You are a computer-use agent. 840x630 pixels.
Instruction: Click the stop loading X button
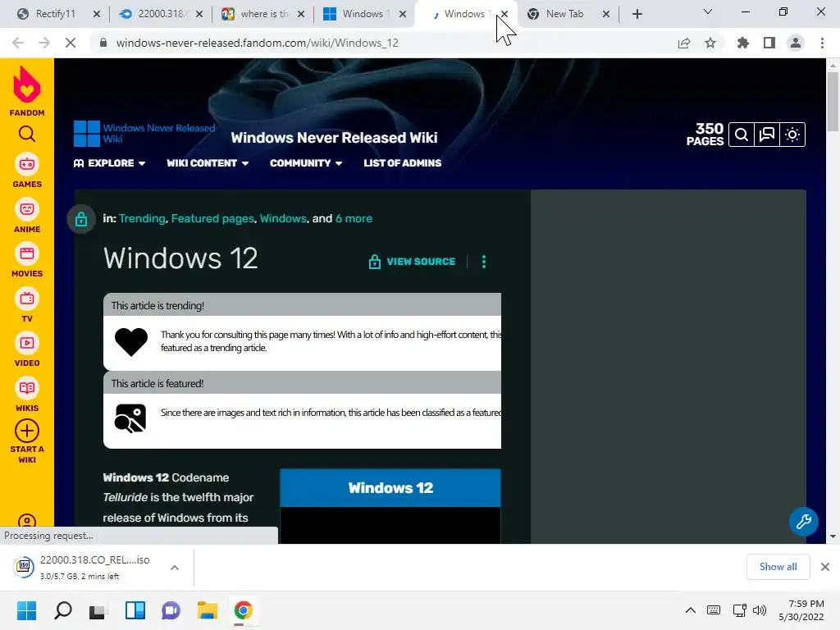click(x=71, y=43)
